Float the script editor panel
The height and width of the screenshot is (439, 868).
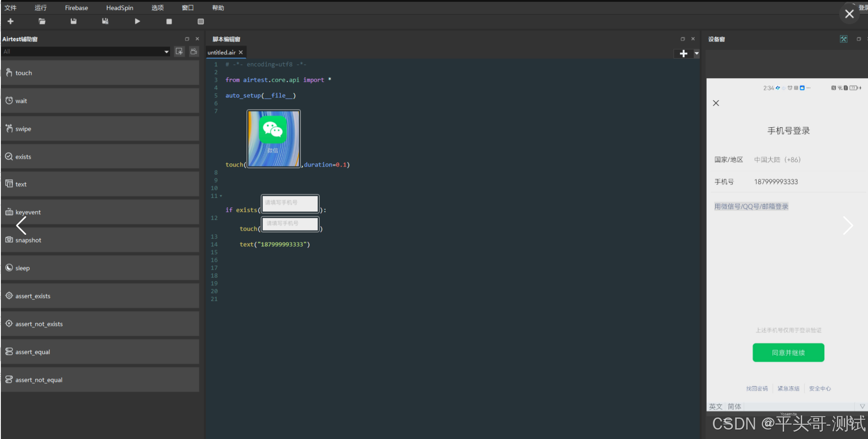point(683,39)
